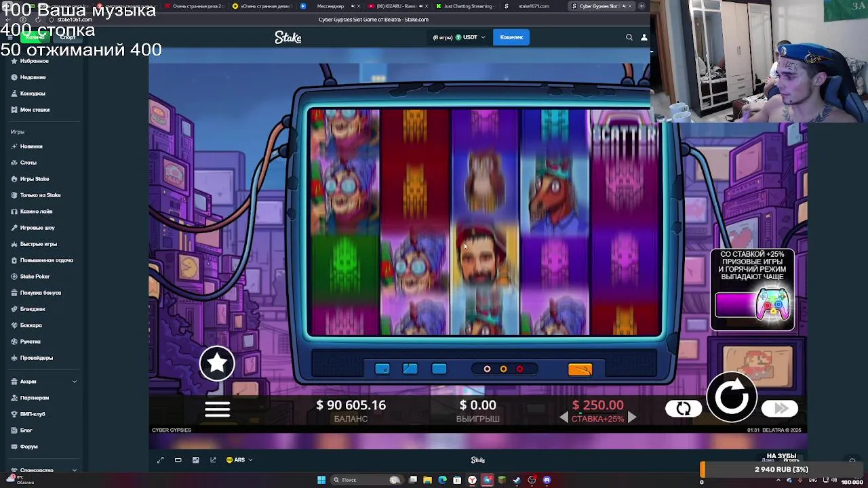
Task: Open Task View from the taskbar
Action: point(412,480)
